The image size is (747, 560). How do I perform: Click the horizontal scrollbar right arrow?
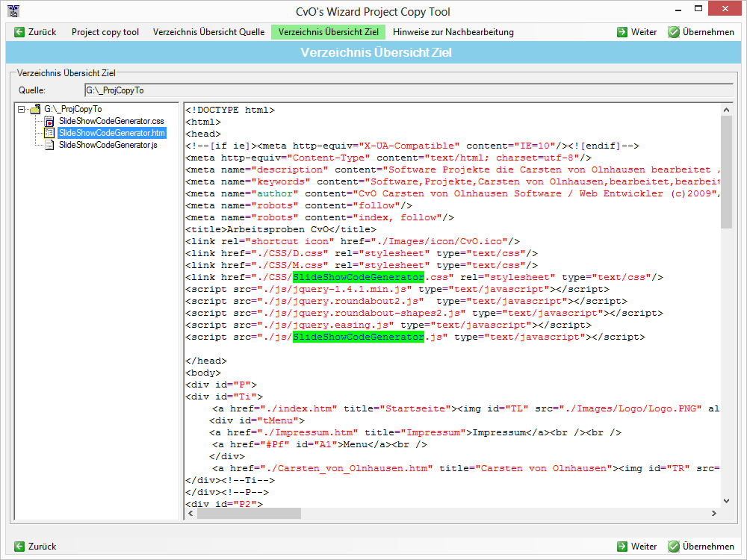click(713, 514)
